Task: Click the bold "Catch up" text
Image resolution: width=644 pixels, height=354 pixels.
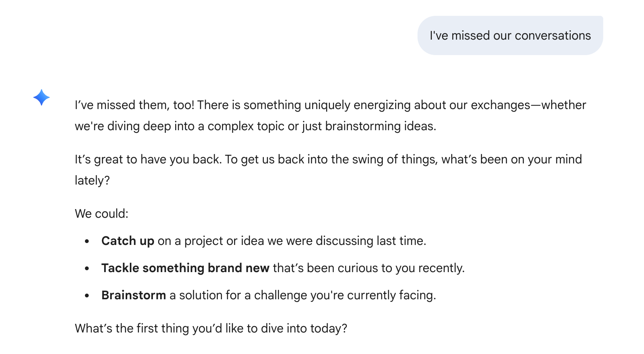Action: [x=128, y=241]
